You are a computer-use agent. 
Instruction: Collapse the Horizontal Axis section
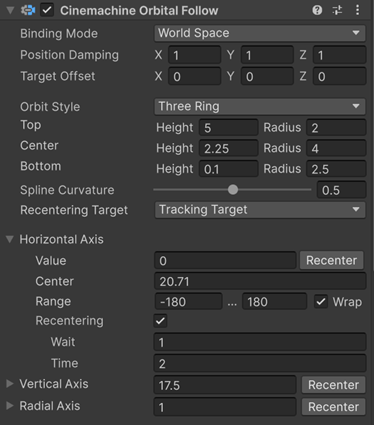(x=10, y=239)
